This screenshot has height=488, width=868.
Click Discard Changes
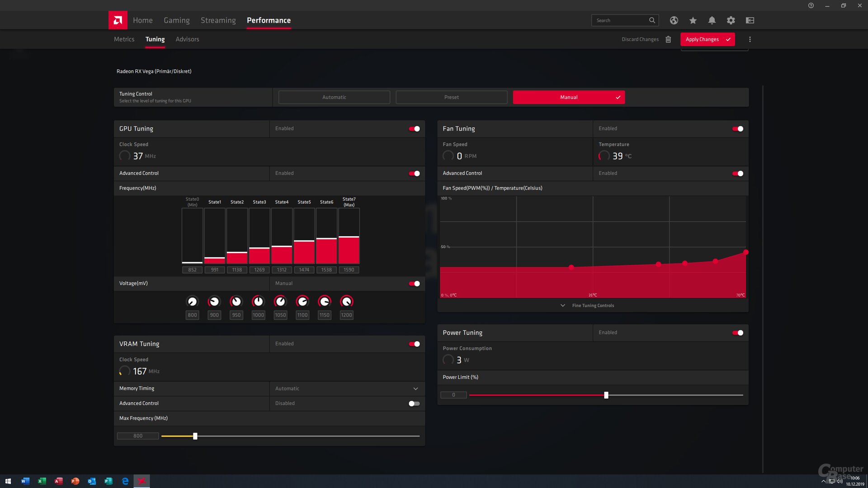coord(640,39)
